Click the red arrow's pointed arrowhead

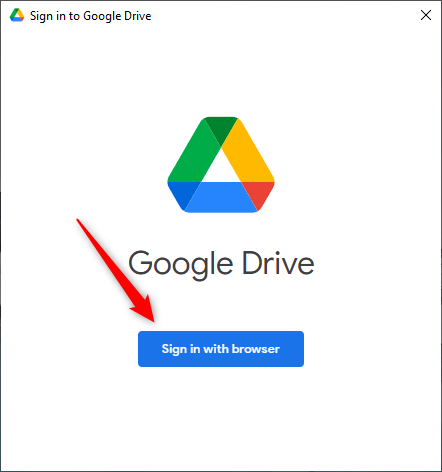coord(146,310)
